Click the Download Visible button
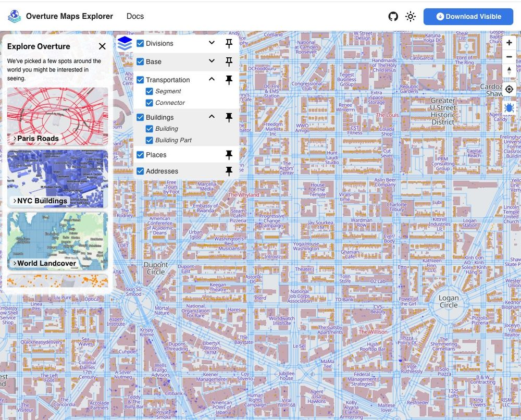 [468, 16]
